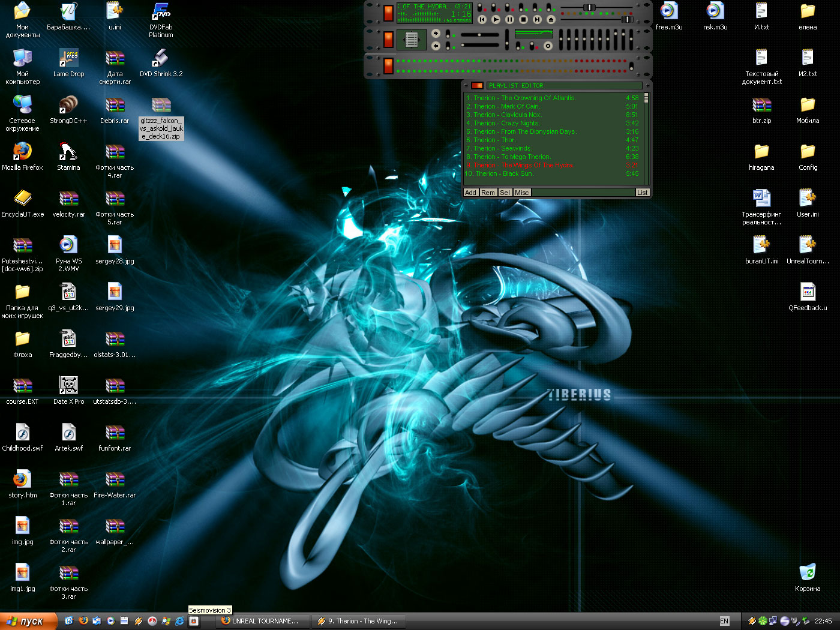
Task: Click the Play button in the player
Action: (496, 20)
